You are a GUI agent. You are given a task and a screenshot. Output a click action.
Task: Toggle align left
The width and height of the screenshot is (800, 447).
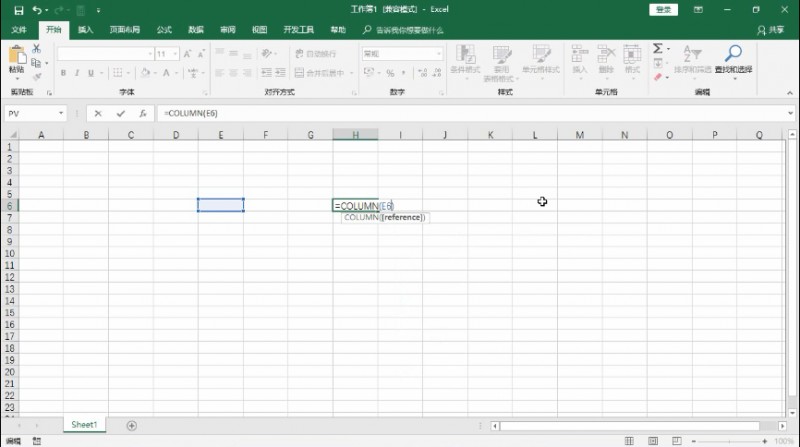click(x=219, y=73)
